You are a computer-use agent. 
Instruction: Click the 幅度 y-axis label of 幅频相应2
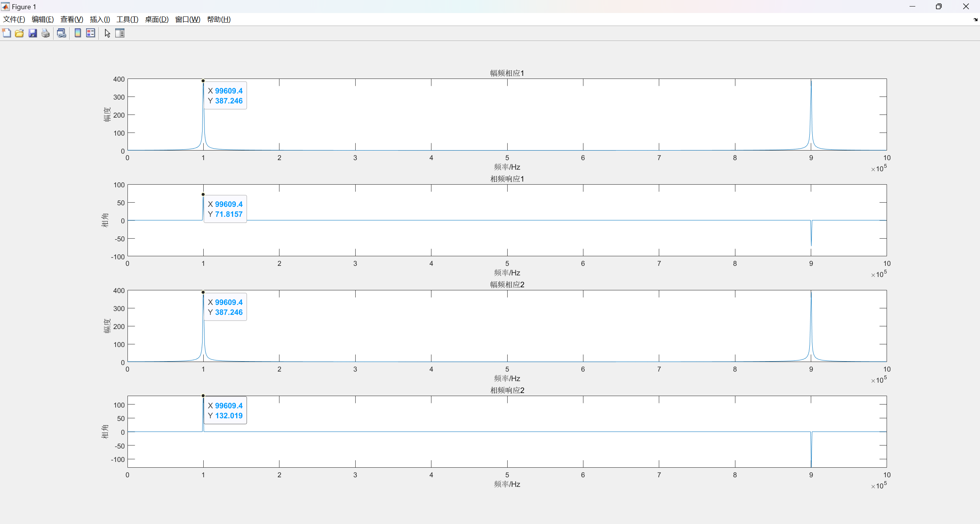(107, 326)
